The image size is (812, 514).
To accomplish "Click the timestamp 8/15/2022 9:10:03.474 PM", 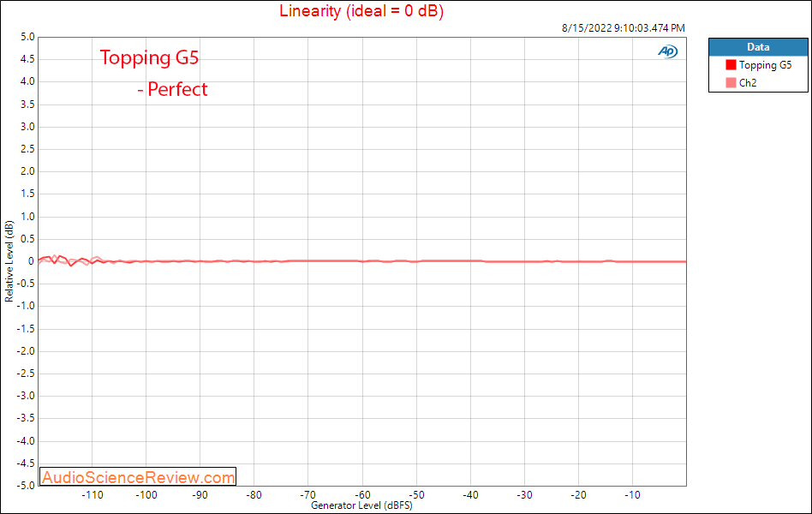I will [624, 28].
